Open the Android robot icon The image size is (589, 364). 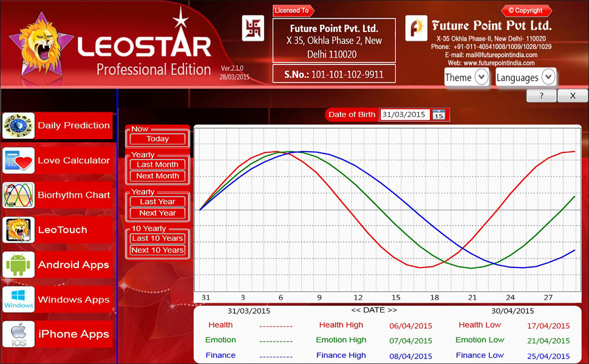(18, 265)
